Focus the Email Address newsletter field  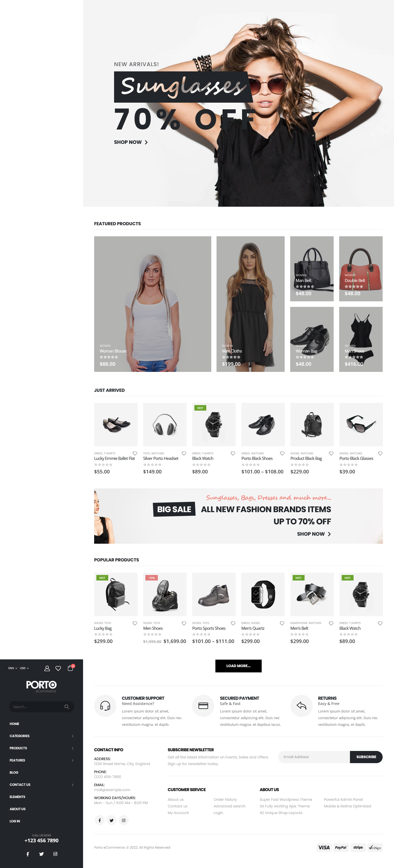tap(314, 757)
